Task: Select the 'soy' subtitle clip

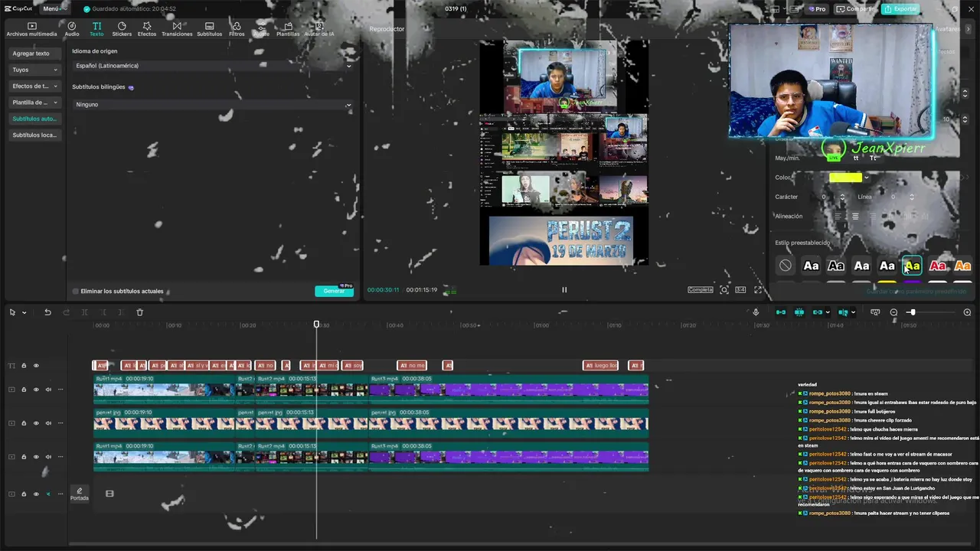Action: click(352, 366)
